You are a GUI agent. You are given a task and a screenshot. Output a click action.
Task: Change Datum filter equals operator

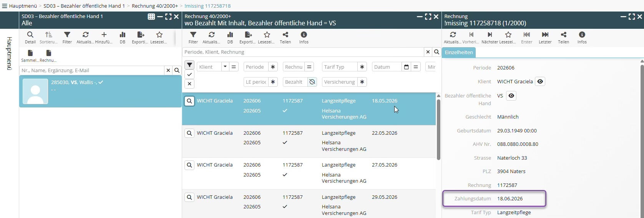pyautogui.click(x=416, y=67)
